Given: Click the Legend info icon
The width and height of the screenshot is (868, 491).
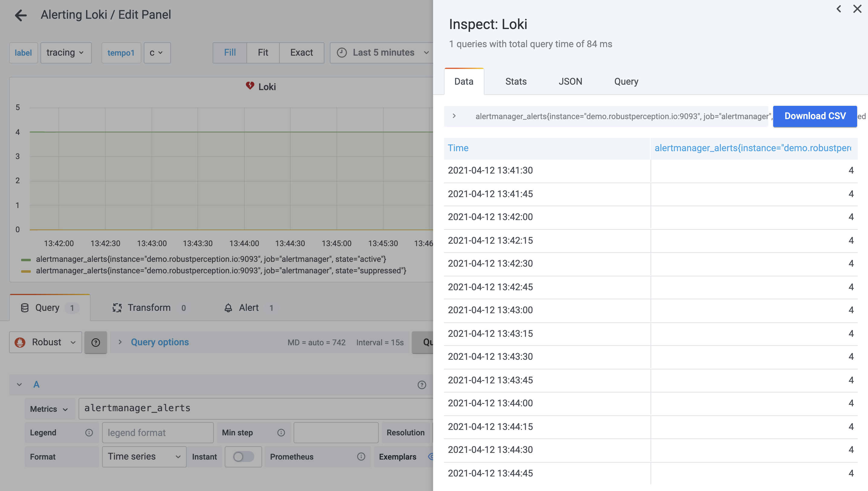Looking at the screenshot, I should [89, 433].
